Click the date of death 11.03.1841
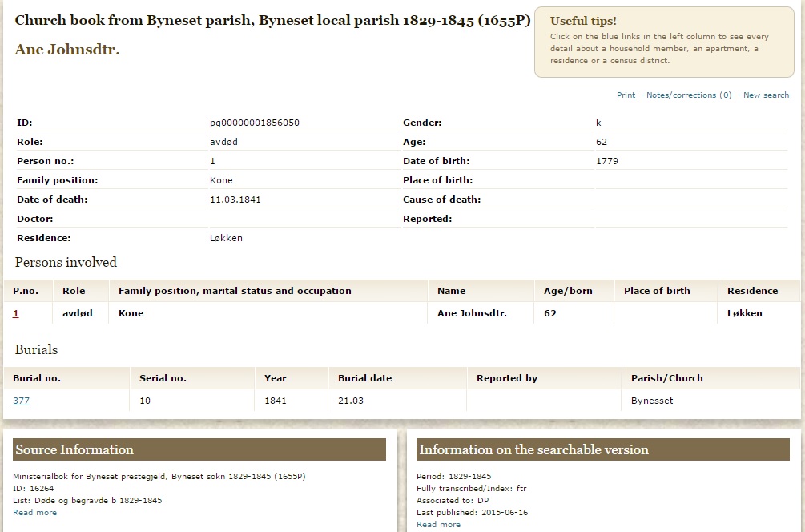The height and width of the screenshot is (532, 805). pos(235,199)
